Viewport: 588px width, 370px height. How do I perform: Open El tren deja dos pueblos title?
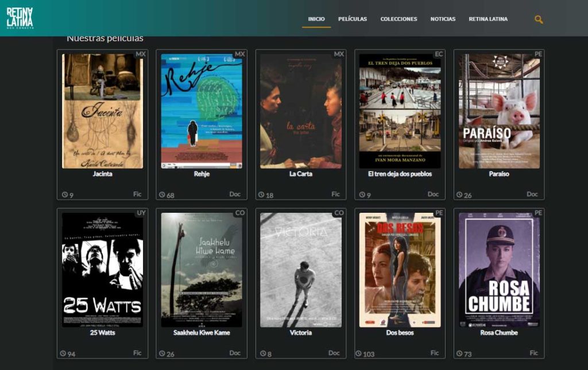[x=400, y=174]
